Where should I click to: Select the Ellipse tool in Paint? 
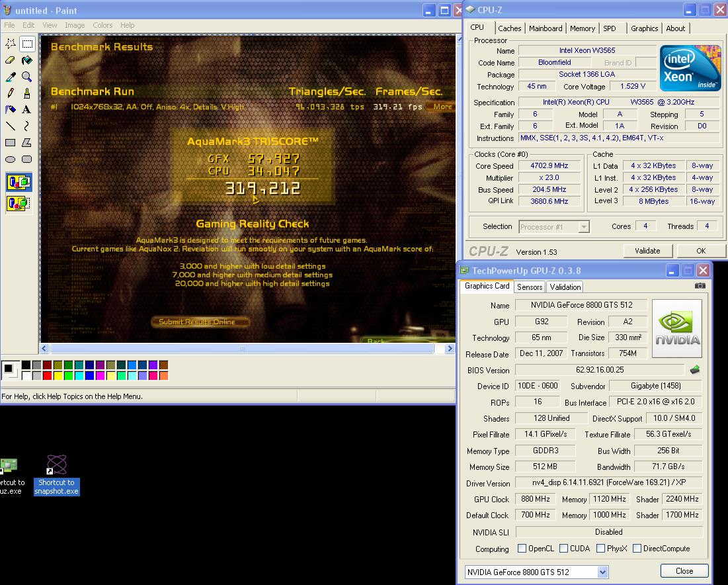click(x=10, y=159)
